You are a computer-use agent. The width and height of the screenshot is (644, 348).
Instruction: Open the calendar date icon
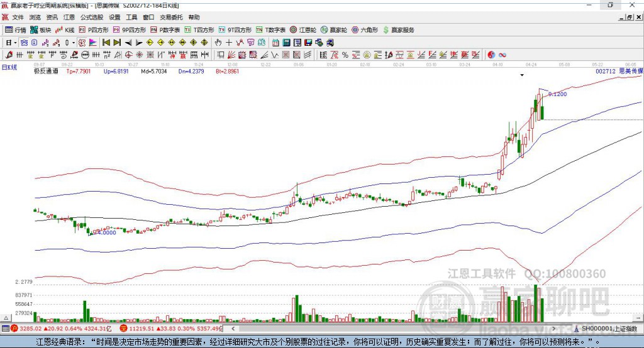pos(275,43)
